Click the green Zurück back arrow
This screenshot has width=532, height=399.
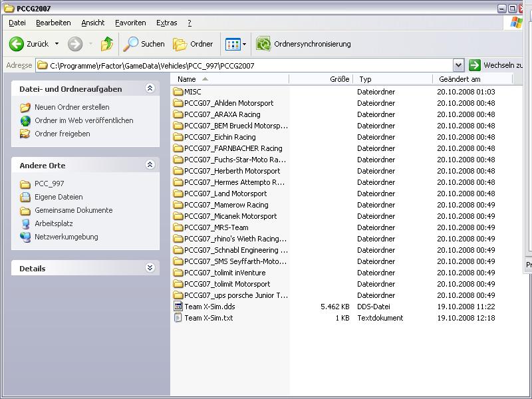16,44
